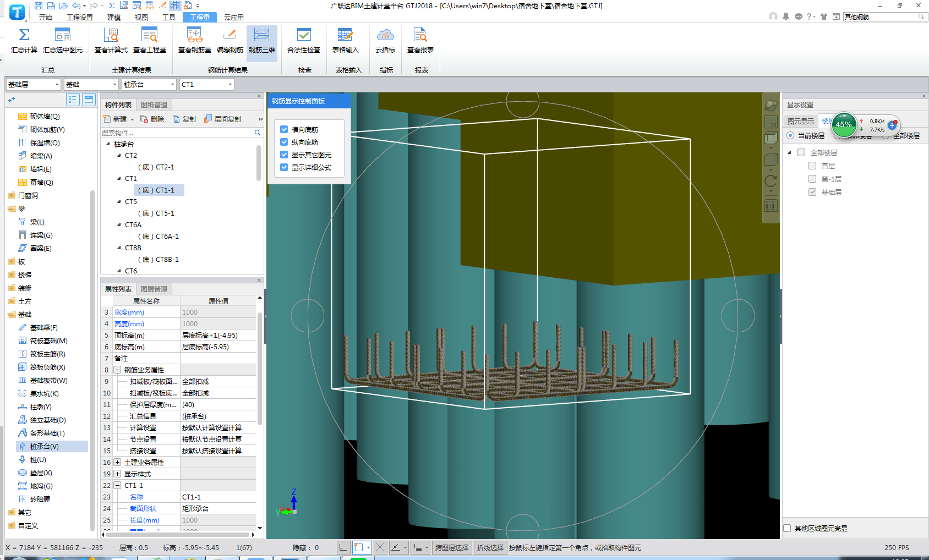Screen dimensions: 929x560
Task: Select 垫层(X) in navigation tree
Action: click(x=41, y=473)
